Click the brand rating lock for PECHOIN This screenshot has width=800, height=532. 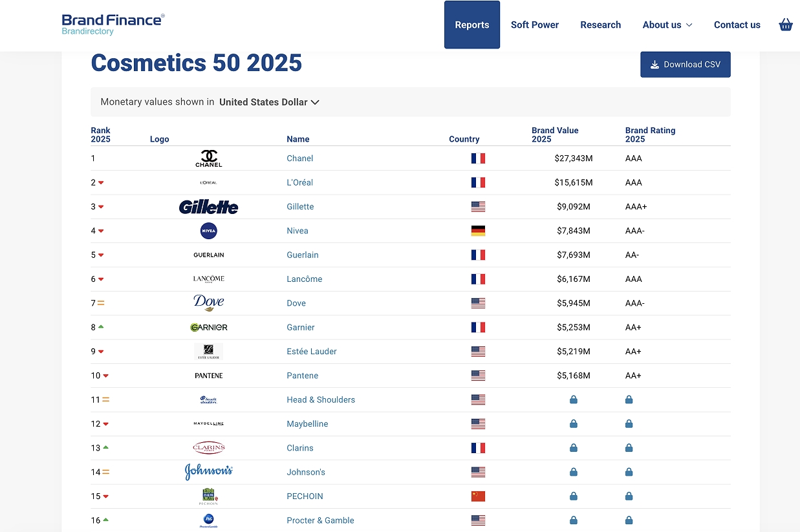pos(629,496)
